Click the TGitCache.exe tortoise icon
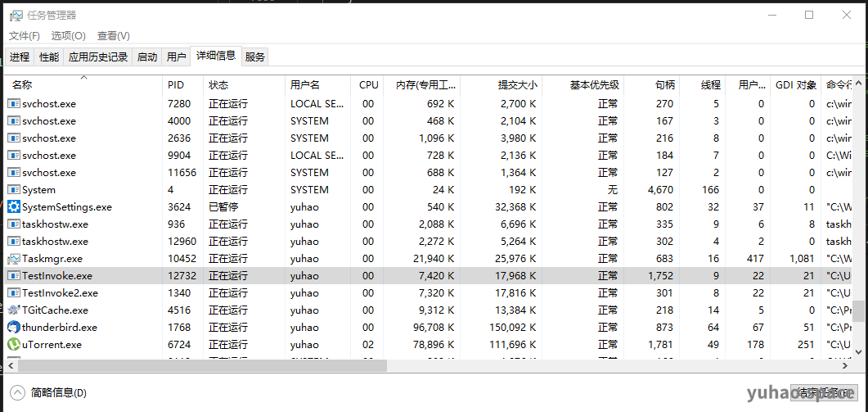Screen dimensions: 868x412 pos(14,310)
